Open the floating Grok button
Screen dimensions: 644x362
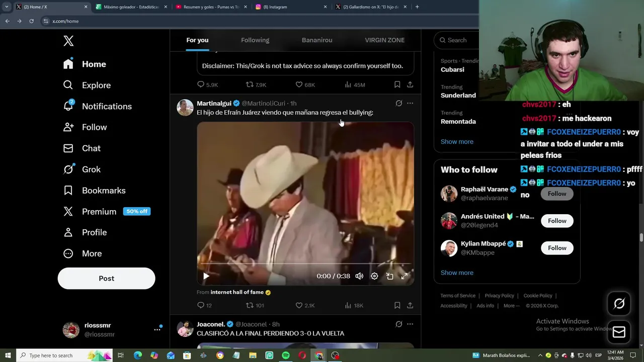pyautogui.click(x=619, y=304)
